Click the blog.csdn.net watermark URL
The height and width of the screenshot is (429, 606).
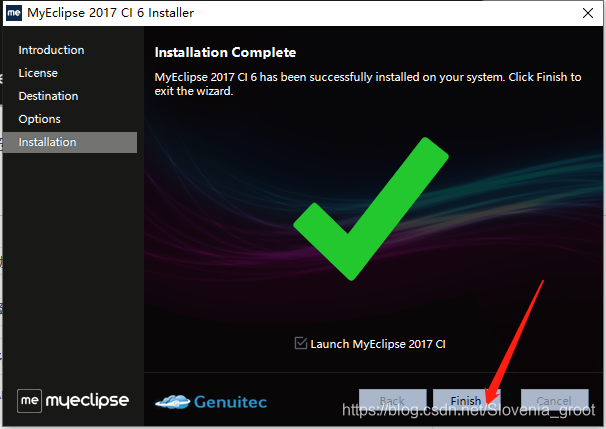(x=468, y=410)
